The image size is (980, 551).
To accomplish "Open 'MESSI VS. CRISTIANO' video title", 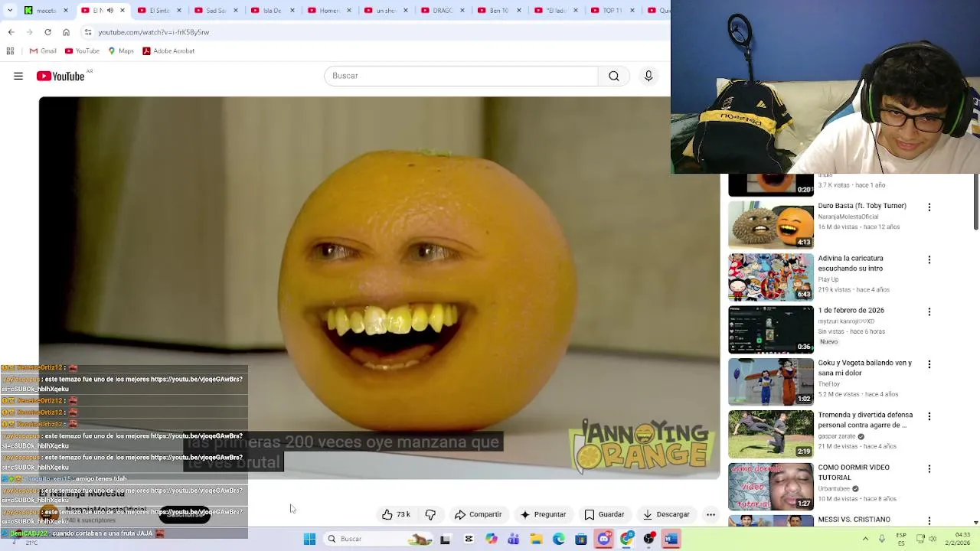I will coord(854,520).
